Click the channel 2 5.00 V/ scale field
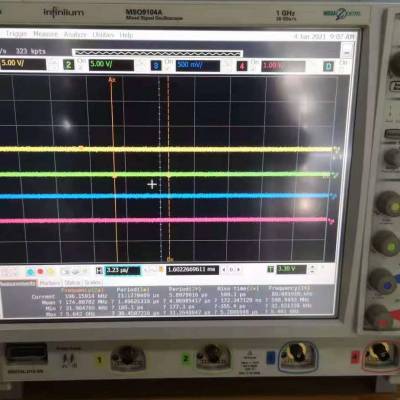This screenshot has width=400, height=400. [x=111, y=65]
